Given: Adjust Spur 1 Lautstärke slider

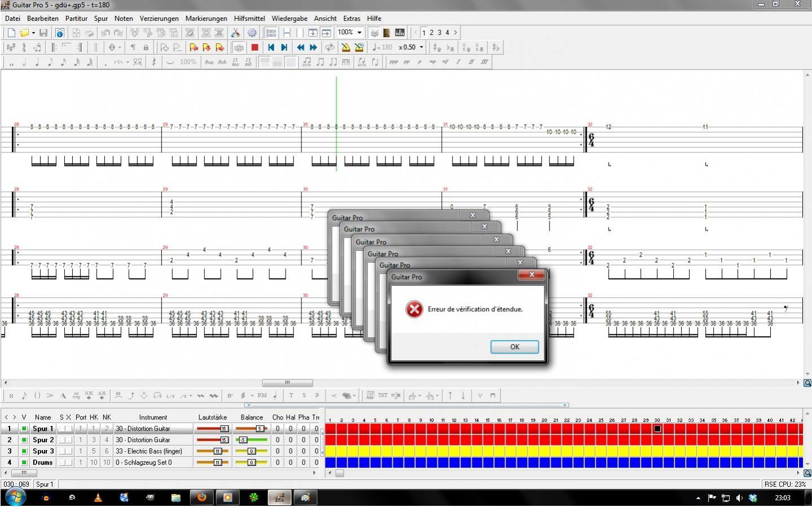Looking at the screenshot, I should 212,429.
